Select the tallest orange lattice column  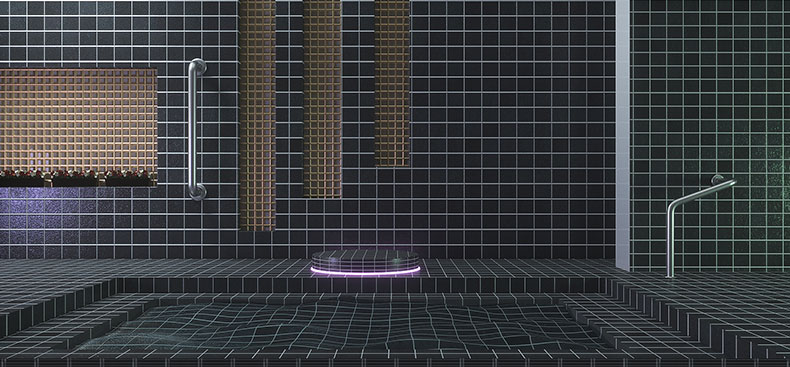[257, 115]
